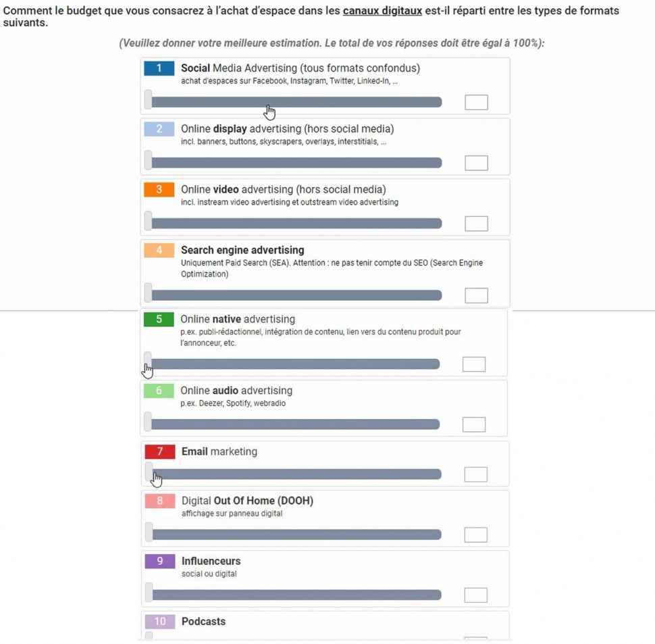The height and width of the screenshot is (644, 655).
Task: Click the light blue number 2 badge
Action: tap(159, 129)
